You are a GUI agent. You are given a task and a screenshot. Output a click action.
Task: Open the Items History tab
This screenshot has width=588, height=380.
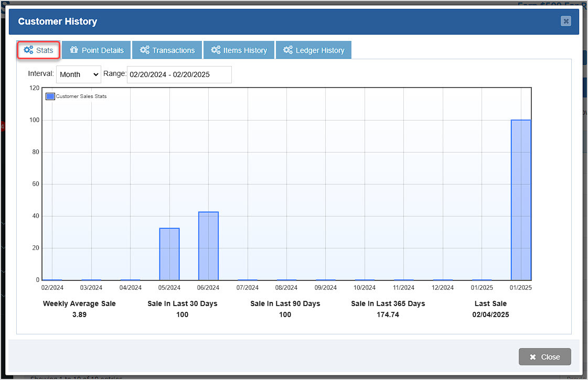[x=239, y=50]
